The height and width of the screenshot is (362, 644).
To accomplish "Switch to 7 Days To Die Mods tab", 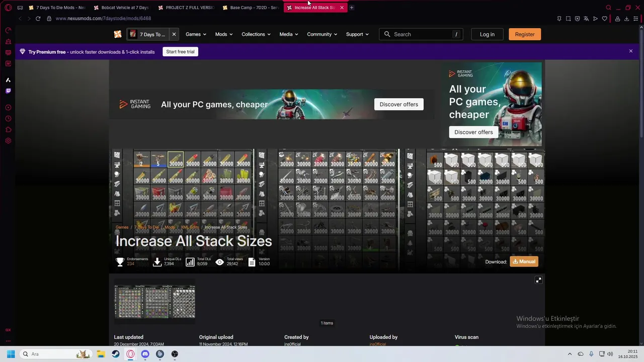I will pyautogui.click(x=57, y=8).
